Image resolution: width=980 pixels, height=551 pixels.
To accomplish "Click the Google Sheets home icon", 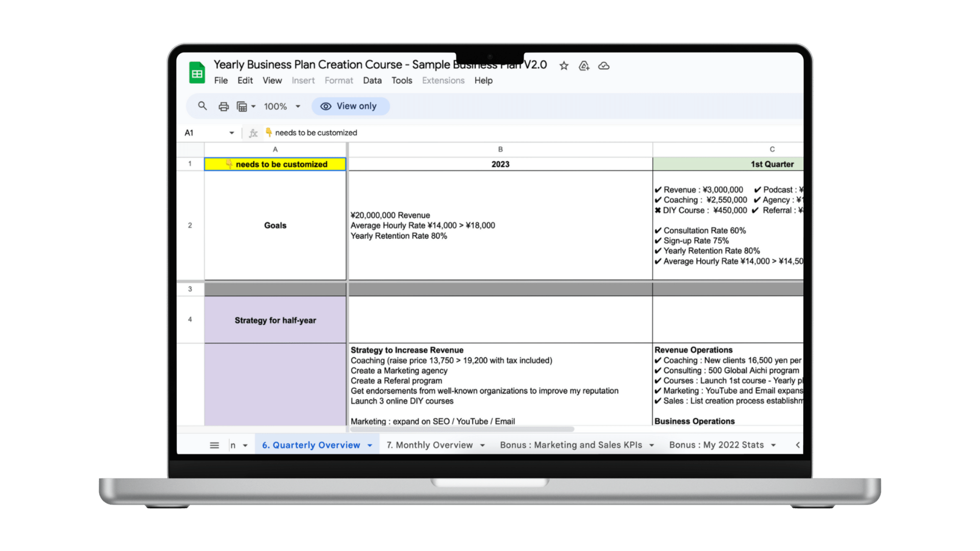I will tap(197, 73).
